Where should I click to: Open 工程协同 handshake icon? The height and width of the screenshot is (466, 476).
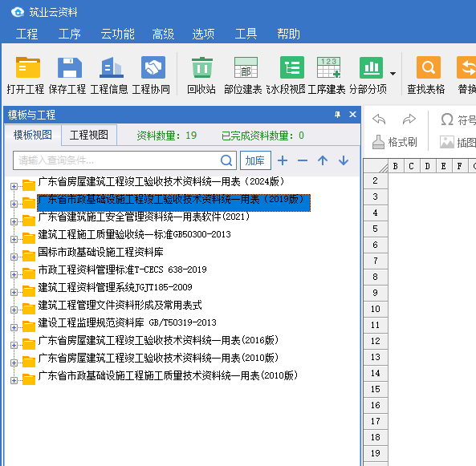[x=153, y=67]
